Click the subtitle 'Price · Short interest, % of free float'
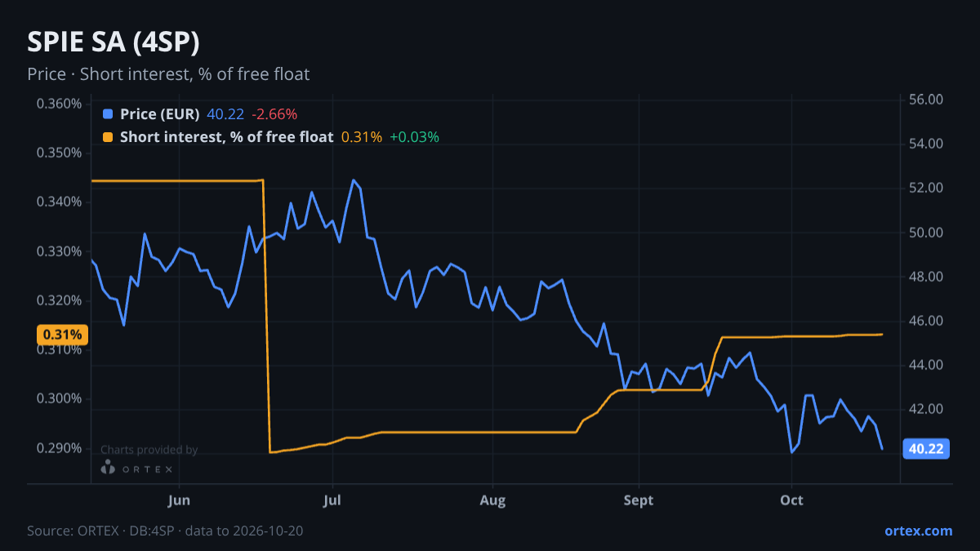980x551 pixels. (168, 74)
